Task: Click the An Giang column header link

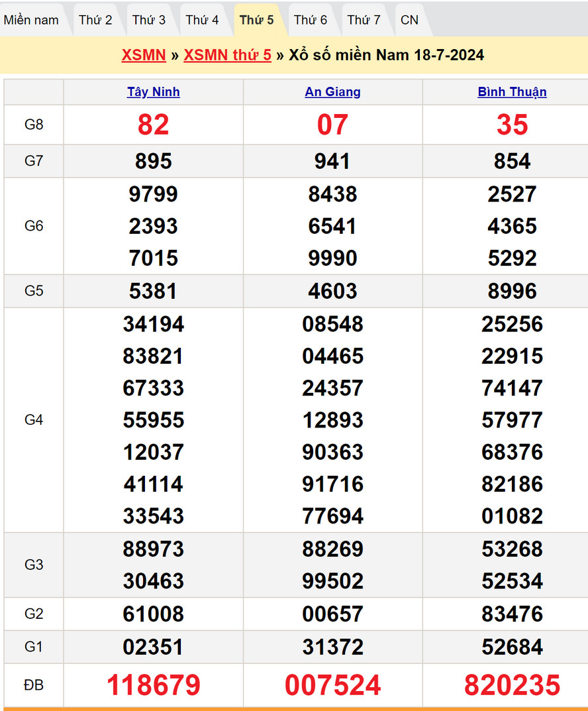Action: point(332,92)
